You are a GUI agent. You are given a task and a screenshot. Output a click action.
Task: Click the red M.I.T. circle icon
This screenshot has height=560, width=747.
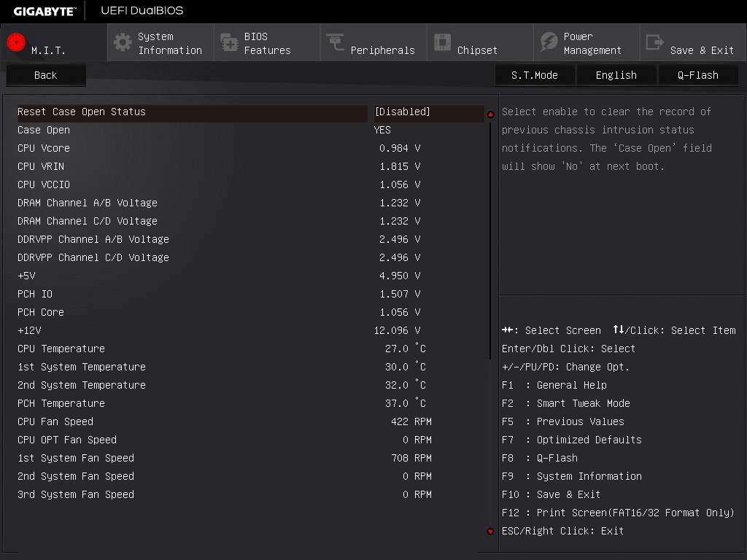pyautogui.click(x=16, y=42)
